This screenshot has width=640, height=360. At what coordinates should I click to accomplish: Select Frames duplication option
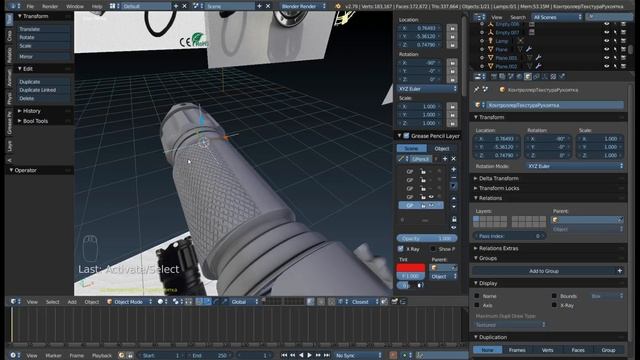[x=517, y=350]
